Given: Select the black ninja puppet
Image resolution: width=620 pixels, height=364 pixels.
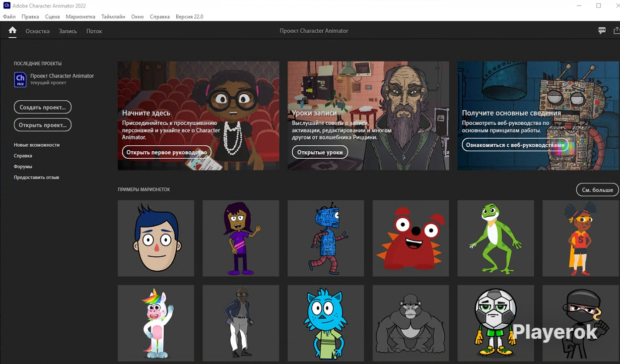Looking at the screenshot, I should coord(581,323).
